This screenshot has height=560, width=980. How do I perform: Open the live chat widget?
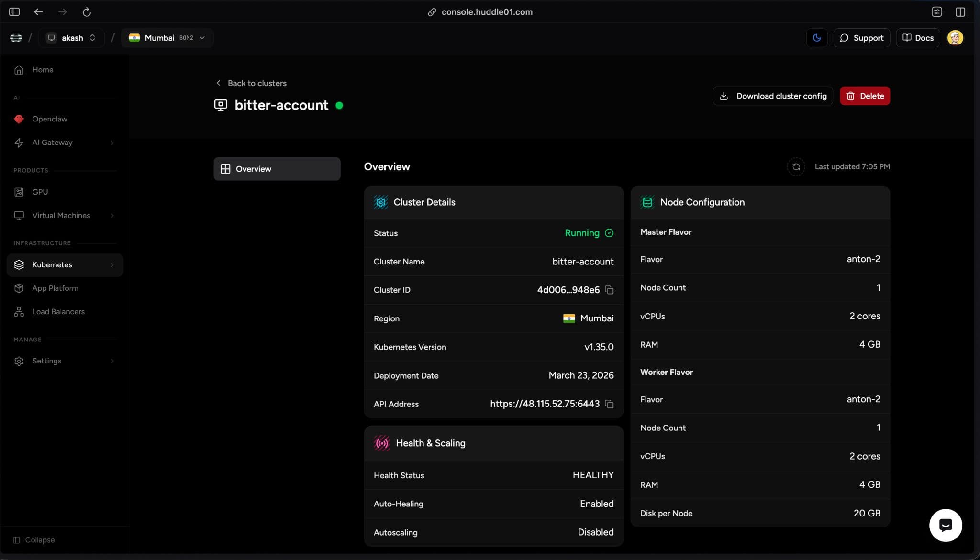(x=945, y=525)
